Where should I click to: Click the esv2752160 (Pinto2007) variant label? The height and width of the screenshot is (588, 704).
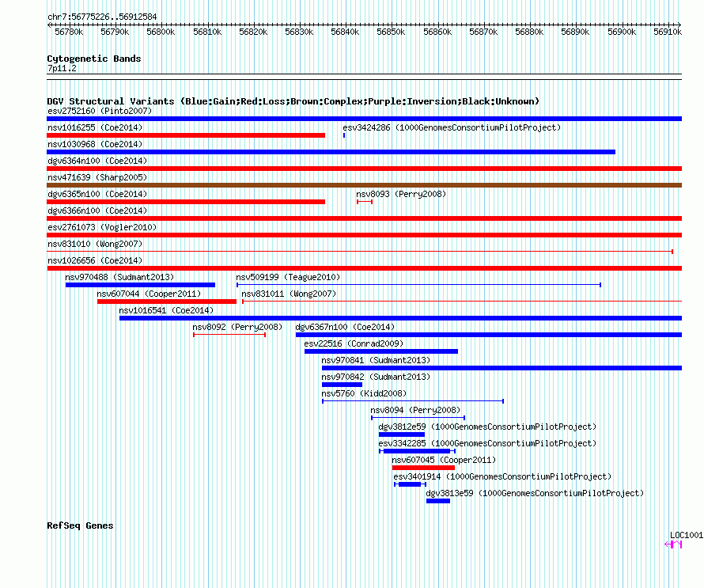point(100,111)
